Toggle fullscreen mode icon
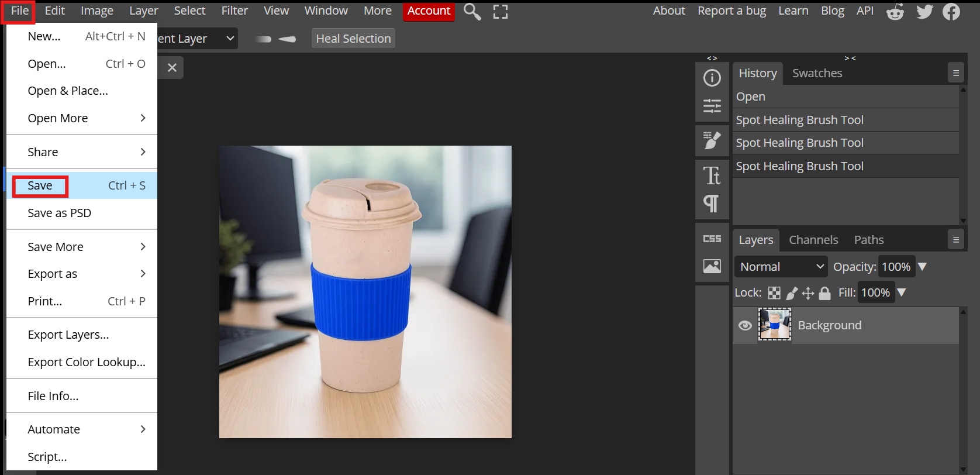Screen dimensions: 980x475 point(501,11)
